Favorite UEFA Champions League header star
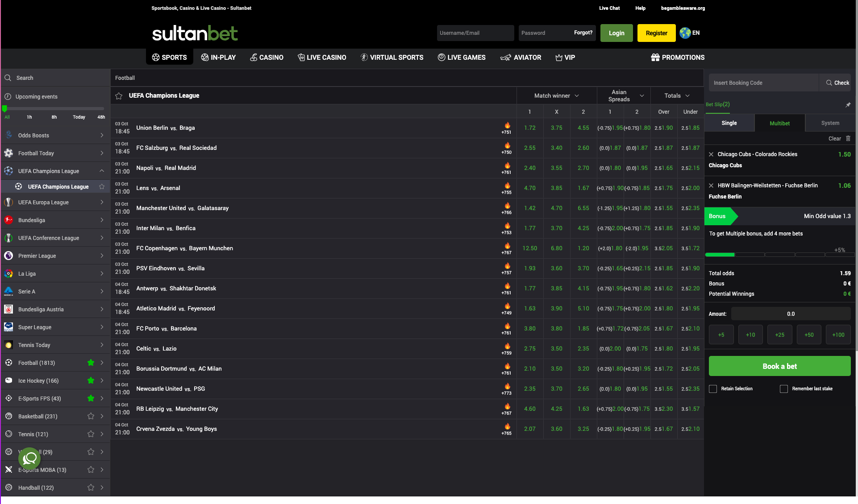858x504 pixels. click(119, 96)
